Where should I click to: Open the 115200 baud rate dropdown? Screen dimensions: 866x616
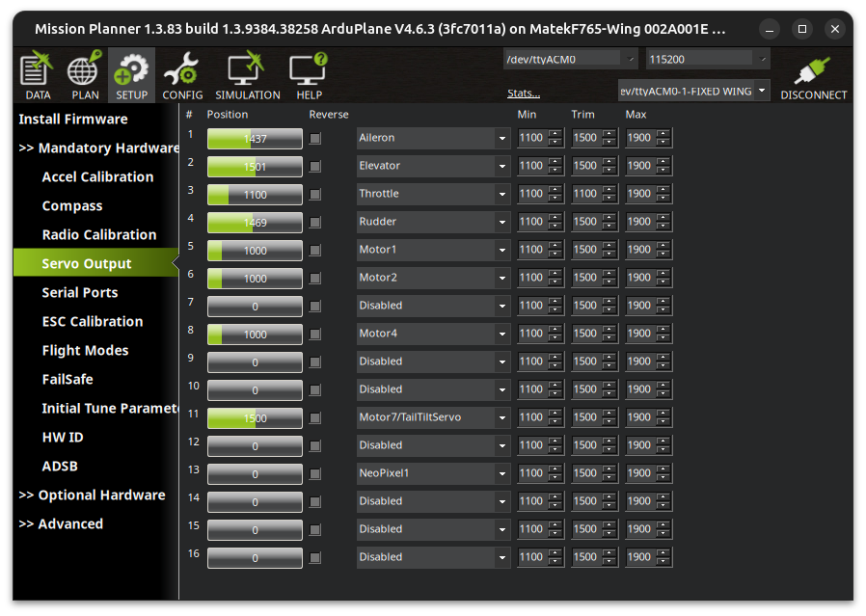coord(708,59)
